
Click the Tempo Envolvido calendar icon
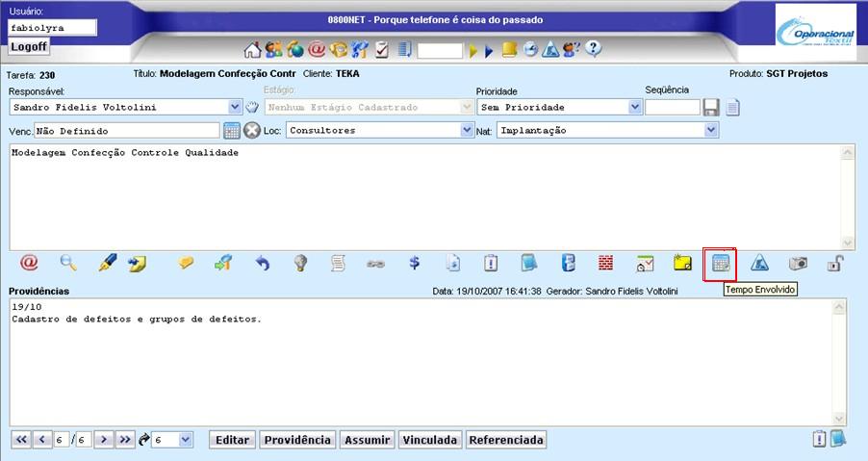click(720, 262)
